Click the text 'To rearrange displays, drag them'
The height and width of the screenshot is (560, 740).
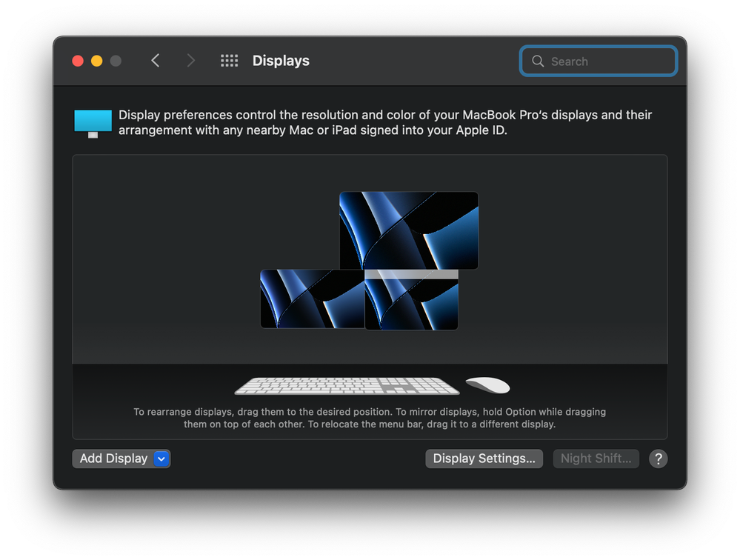(x=207, y=412)
